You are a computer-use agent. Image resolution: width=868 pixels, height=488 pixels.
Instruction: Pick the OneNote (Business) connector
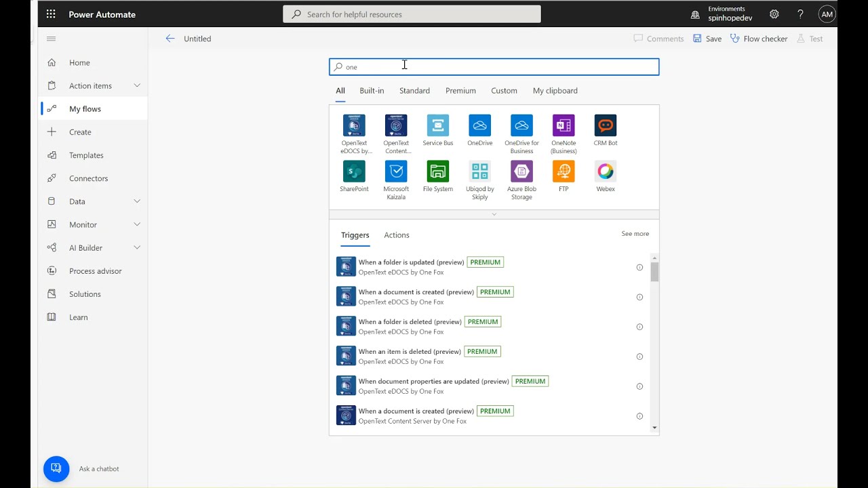pos(564,125)
